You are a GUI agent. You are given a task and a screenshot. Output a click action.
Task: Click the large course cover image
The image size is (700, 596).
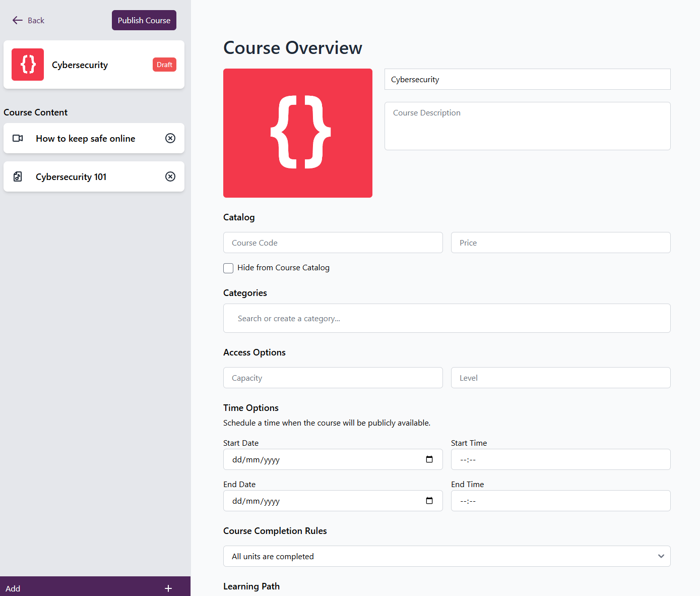[298, 133]
